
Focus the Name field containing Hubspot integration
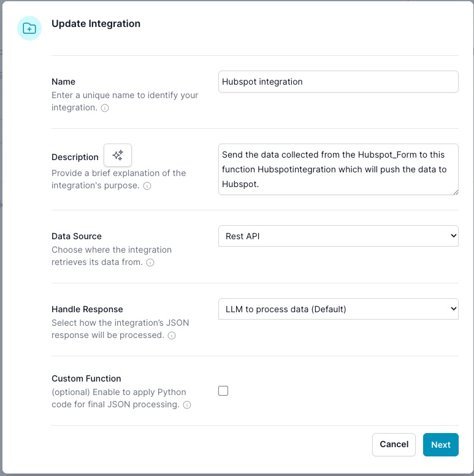(x=338, y=82)
